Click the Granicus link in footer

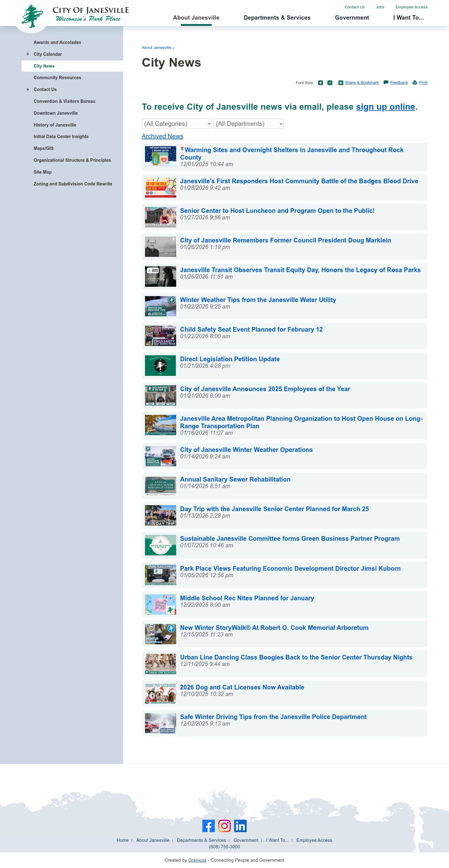[197, 860]
